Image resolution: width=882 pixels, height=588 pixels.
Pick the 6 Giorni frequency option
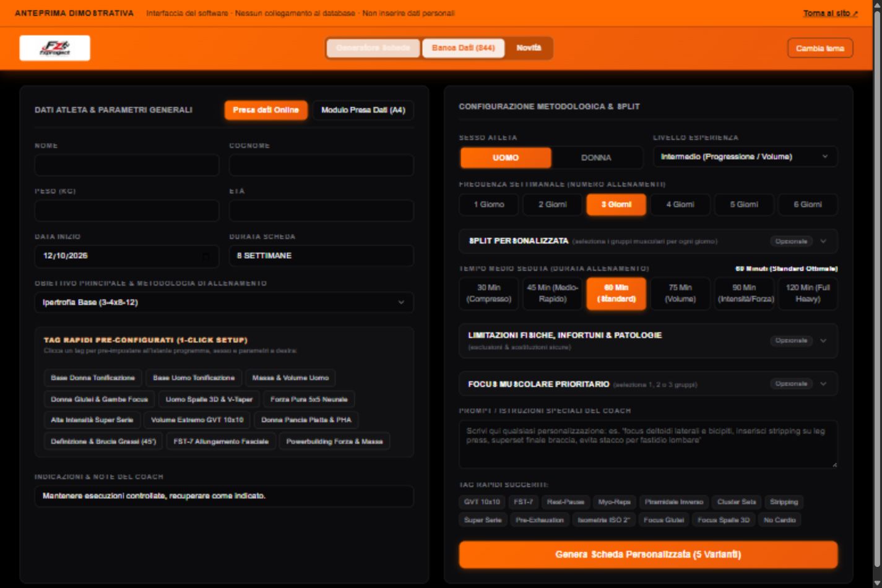click(808, 205)
